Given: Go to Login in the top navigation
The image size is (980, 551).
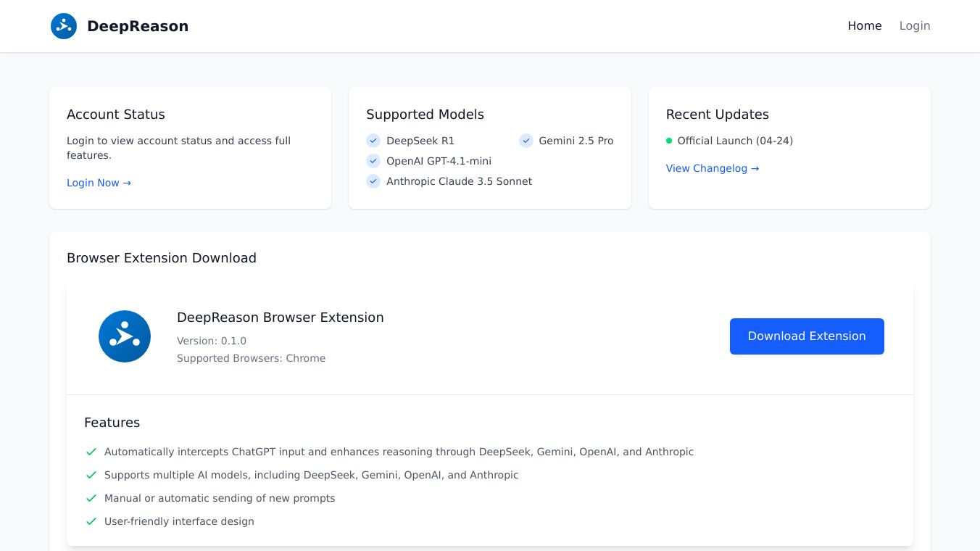Looking at the screenshot, I should [915, 26].
